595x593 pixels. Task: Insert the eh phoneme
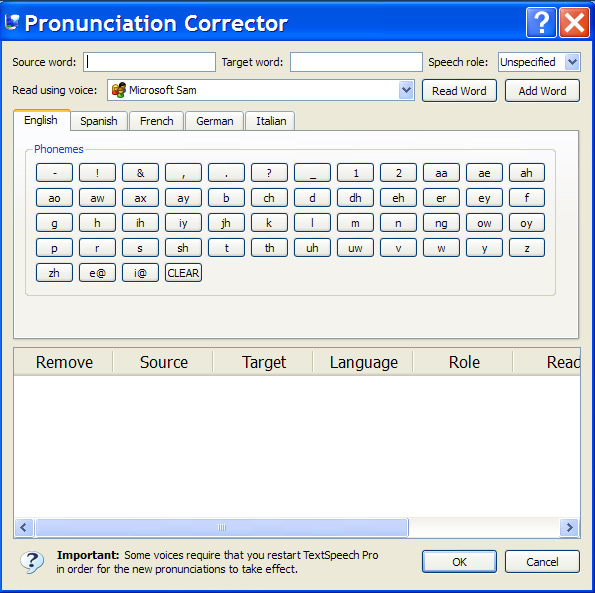(398, 198)
